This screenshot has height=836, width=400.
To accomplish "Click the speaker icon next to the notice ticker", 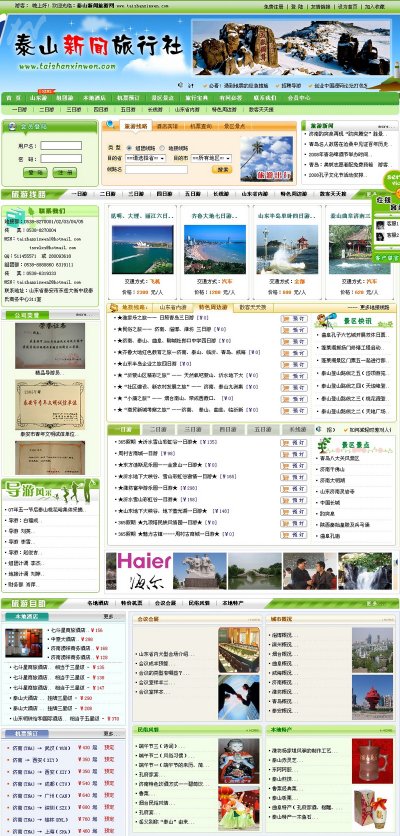I will coord(180,85).
